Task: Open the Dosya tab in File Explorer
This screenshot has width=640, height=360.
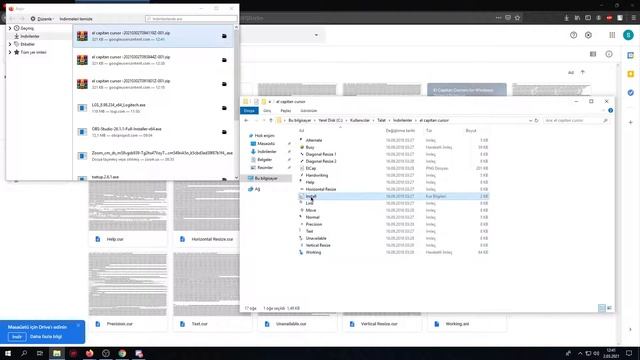Action: coord(249,111)
